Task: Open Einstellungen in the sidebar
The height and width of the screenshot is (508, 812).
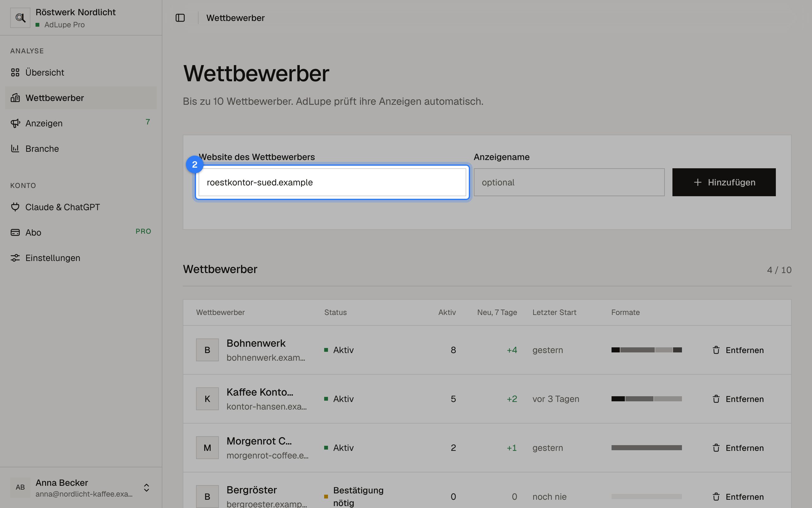Action: [81, 258]
